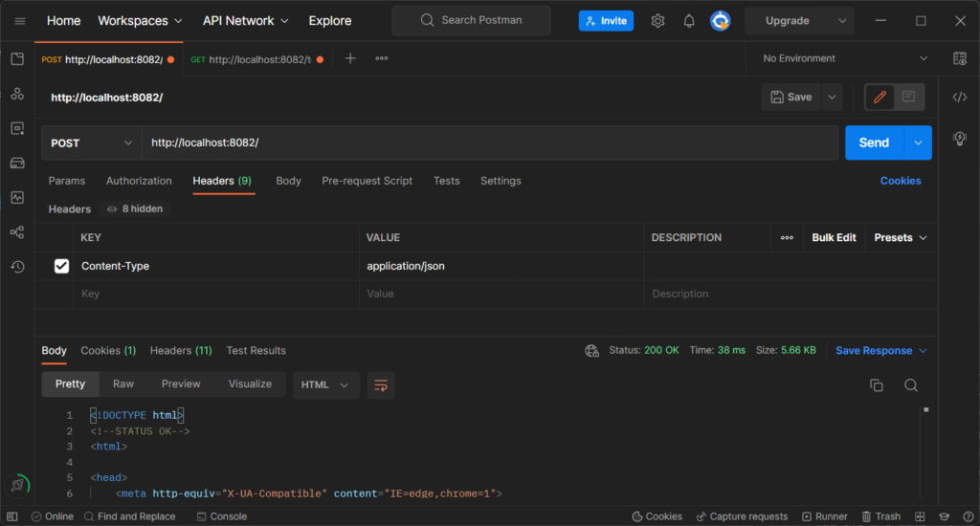Copy the response body
The width and height of the screenshot is (980, 526).
877,385
